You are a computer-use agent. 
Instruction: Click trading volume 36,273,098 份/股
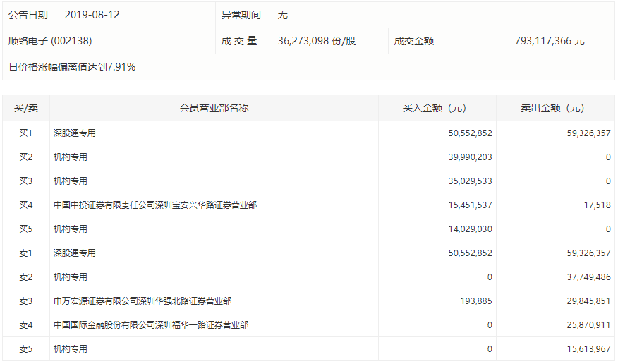(317, 41)
